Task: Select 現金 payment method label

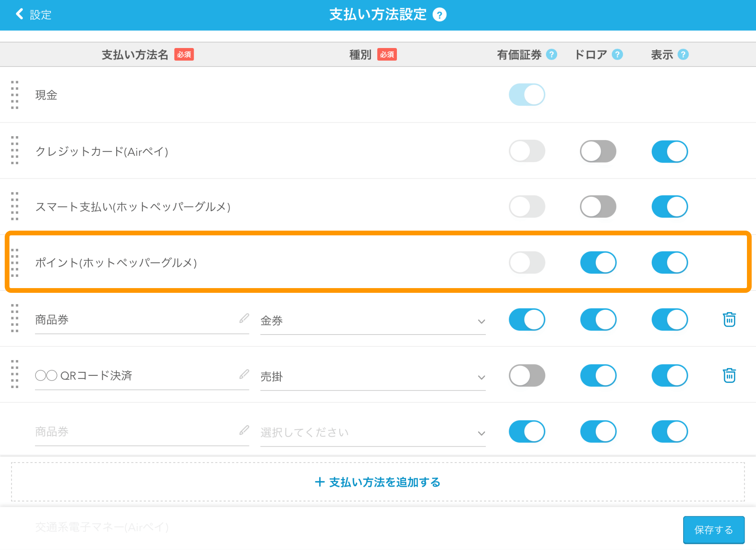Action: coord(46,95)
